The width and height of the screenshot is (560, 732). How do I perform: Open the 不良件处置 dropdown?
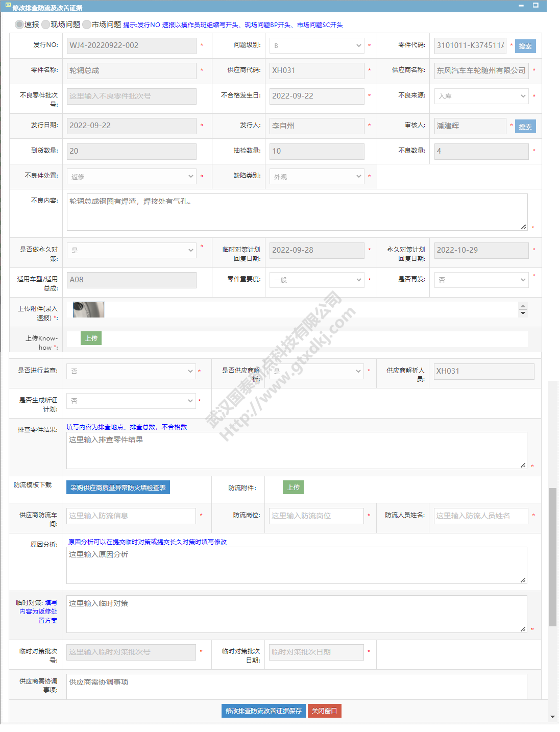pos(131,177)
